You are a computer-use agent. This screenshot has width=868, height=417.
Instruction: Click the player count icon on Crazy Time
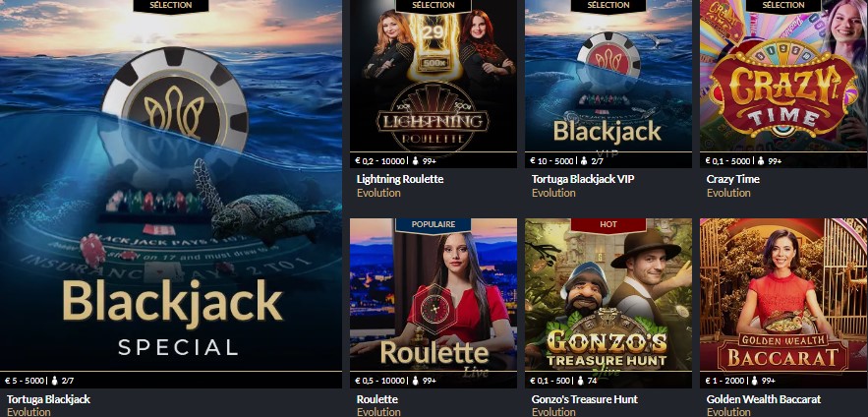761,161
